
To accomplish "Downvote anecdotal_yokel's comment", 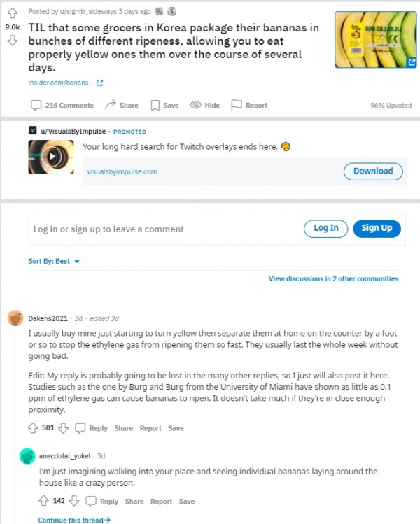I will 74,501.
